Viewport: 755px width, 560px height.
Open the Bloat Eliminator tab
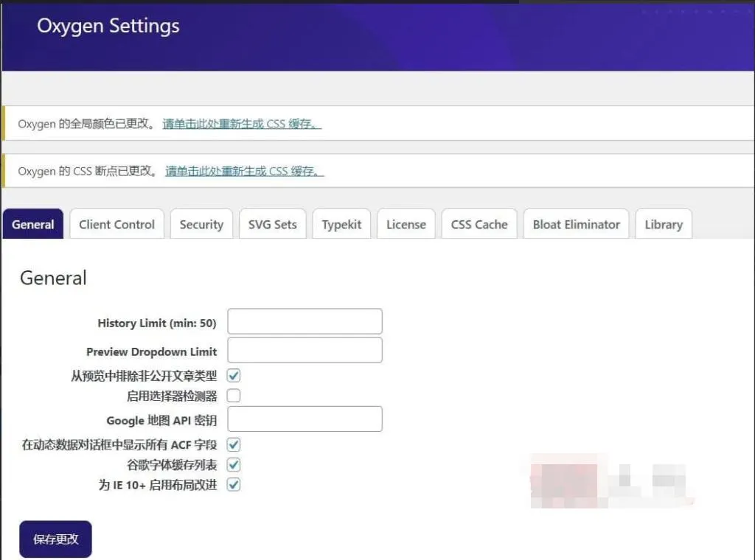point(577,224)
